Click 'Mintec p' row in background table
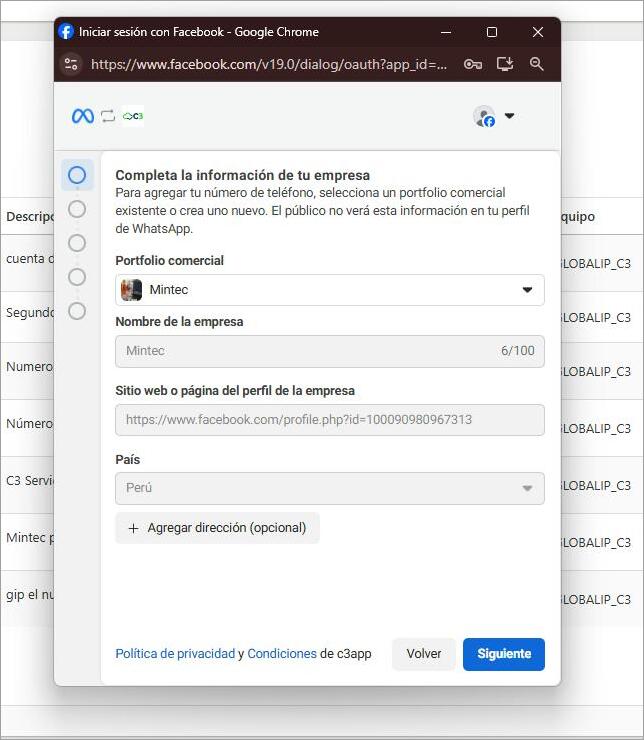Image resolution: width=644 pixels, height=740 pixels. pos(30,538)
